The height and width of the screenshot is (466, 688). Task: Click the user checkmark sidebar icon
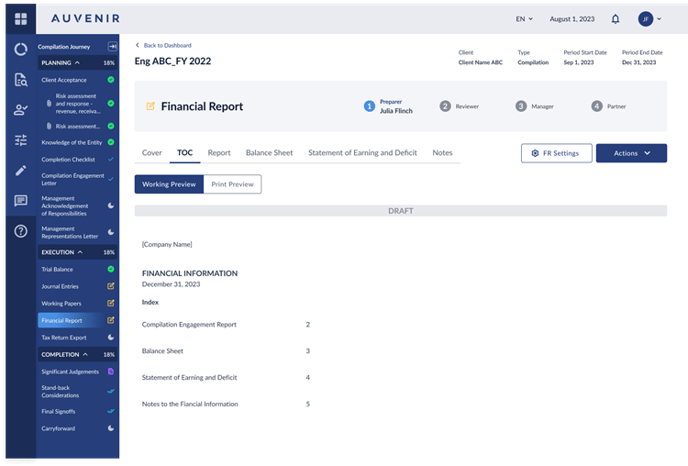click(x=20, y=110)
